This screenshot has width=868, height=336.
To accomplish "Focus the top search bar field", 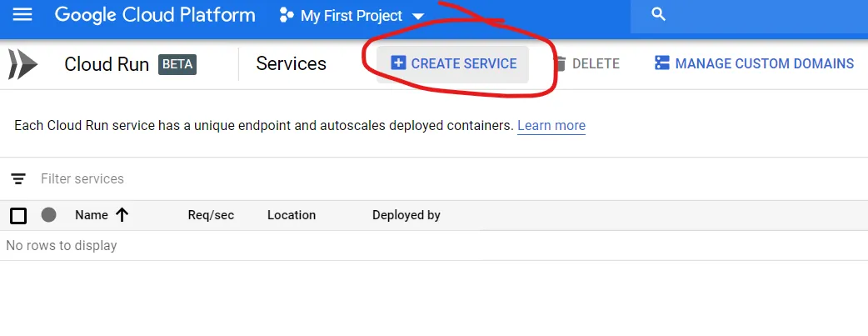I will pos(749,16).
